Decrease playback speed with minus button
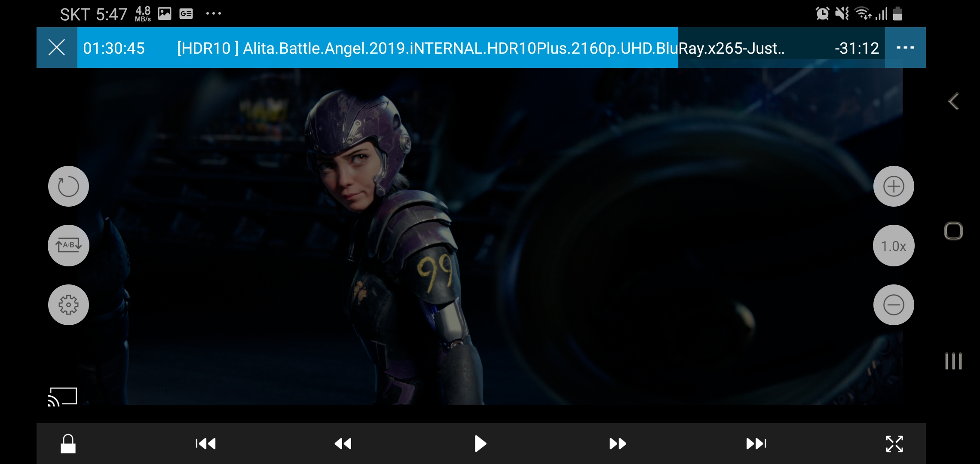980x464 pixels. pyautogui.click(x=894, y=305)
